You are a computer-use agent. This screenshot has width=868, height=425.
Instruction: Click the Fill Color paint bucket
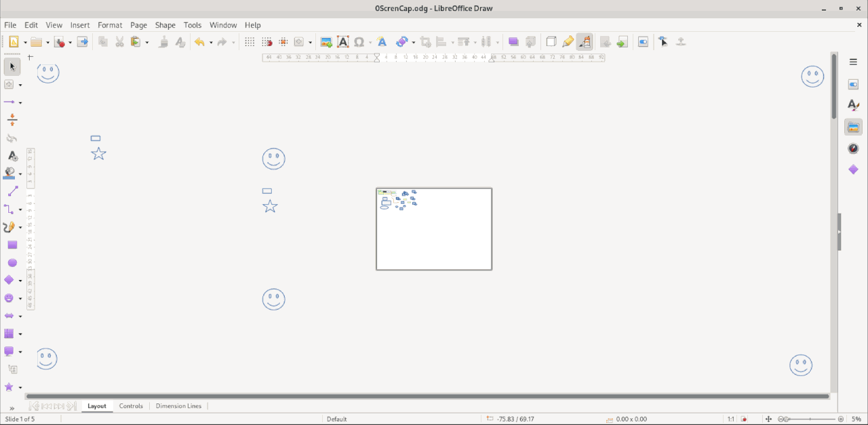[x=9, y=174]
